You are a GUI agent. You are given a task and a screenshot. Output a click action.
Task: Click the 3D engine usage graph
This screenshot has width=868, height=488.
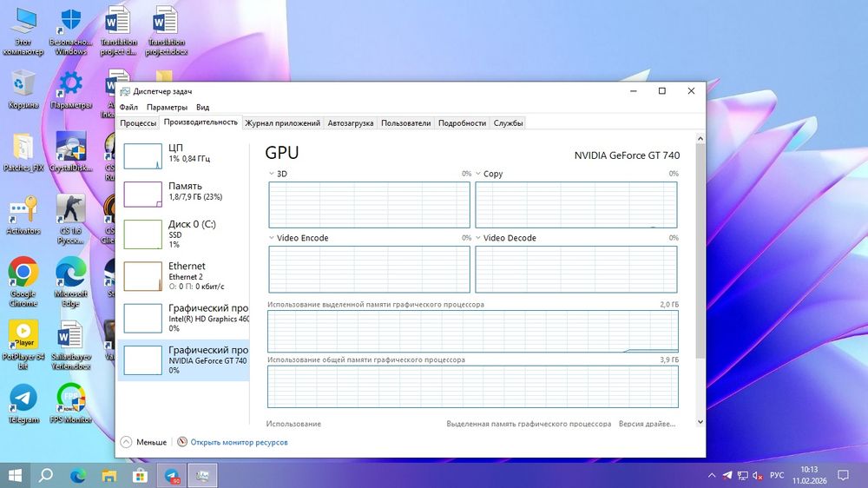pos(369,205)
